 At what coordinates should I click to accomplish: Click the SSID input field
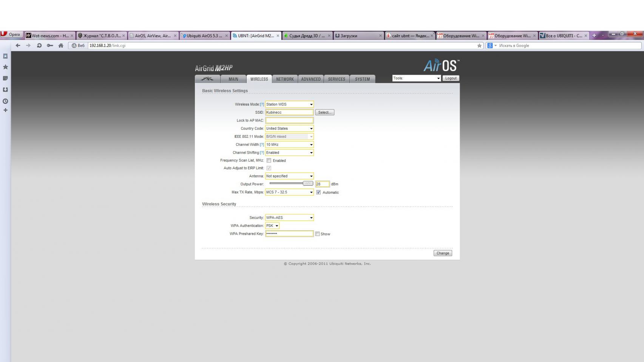[x=289, y=112]
